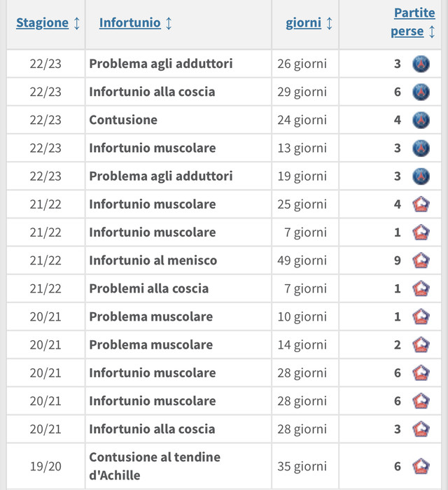Click the Infortunio column header link
Viewport: 448px width, 490px height.
pos(129,23)
